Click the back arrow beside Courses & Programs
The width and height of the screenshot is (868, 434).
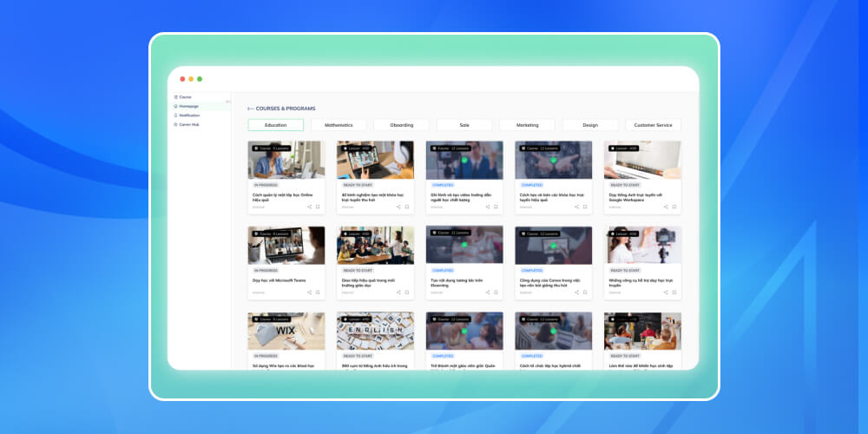tap(251, 108)
